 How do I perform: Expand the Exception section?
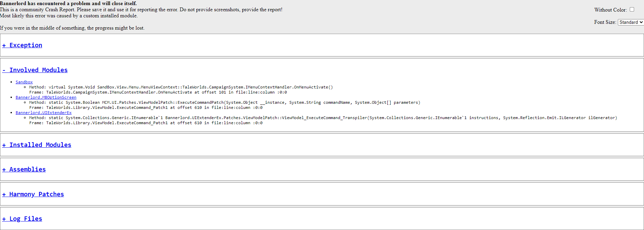22,45
